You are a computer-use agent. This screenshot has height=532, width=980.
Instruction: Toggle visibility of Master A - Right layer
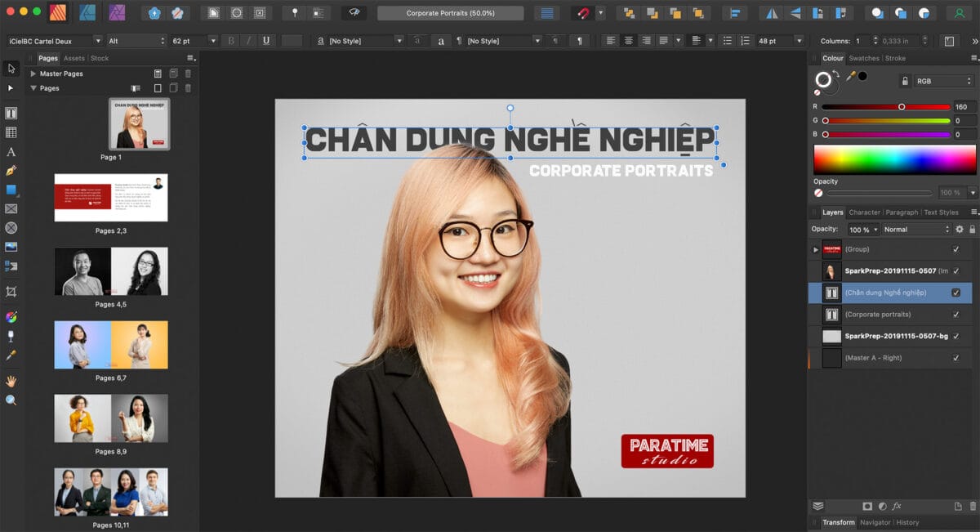(956, 358)
